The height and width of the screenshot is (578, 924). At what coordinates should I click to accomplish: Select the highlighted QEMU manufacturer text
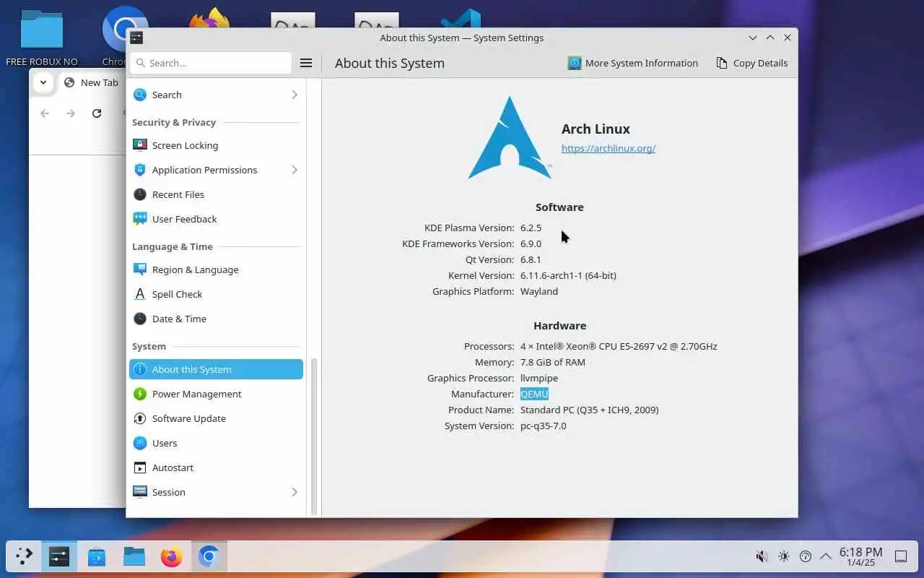pos(534,394)
